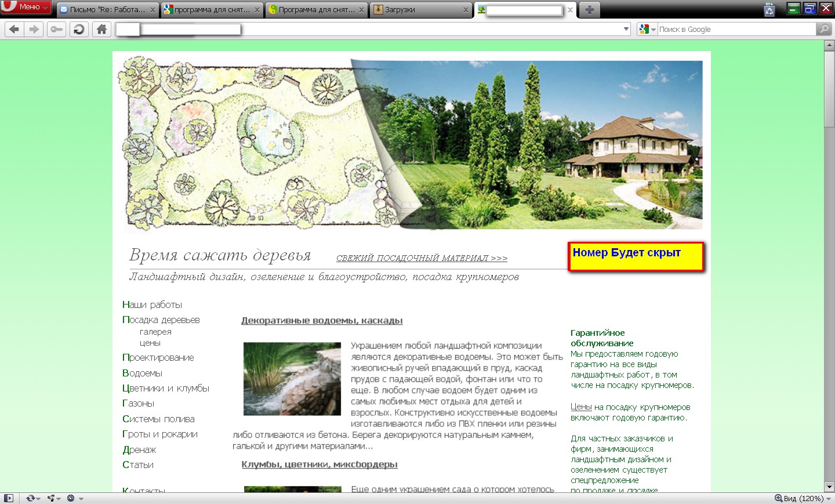
Task: Open the Google search engine selector
Action: pos(647,29)
